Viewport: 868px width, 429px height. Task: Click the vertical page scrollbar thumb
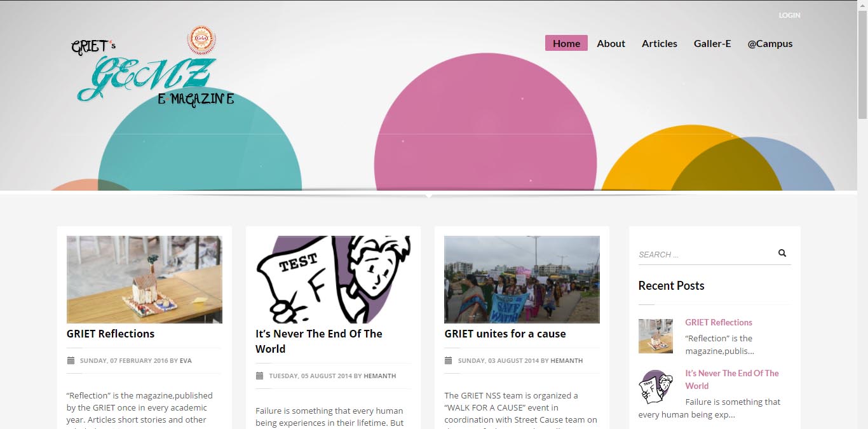coord(862,60)
